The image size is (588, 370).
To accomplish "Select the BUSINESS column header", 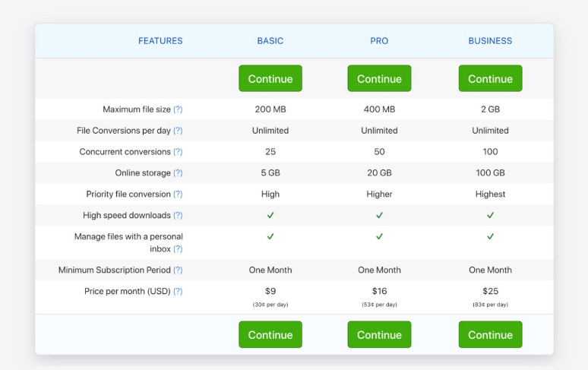I will tap(490, 41).
